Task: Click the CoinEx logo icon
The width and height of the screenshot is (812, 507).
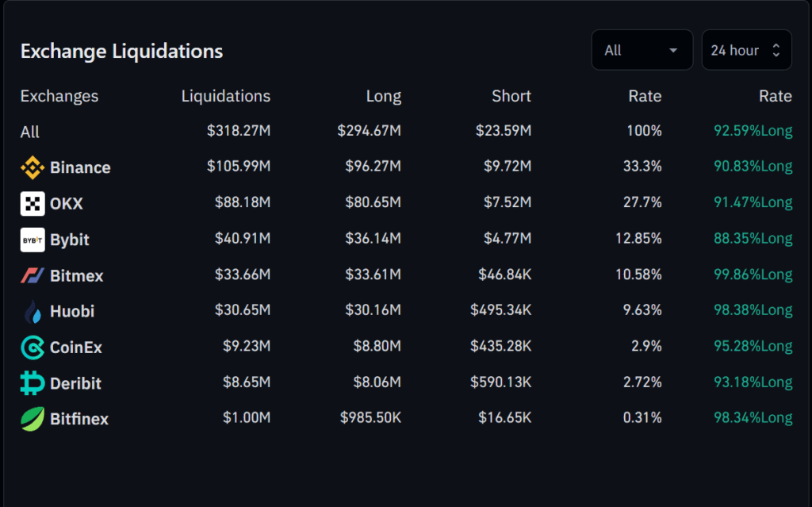Action: (x=32, y=348)
